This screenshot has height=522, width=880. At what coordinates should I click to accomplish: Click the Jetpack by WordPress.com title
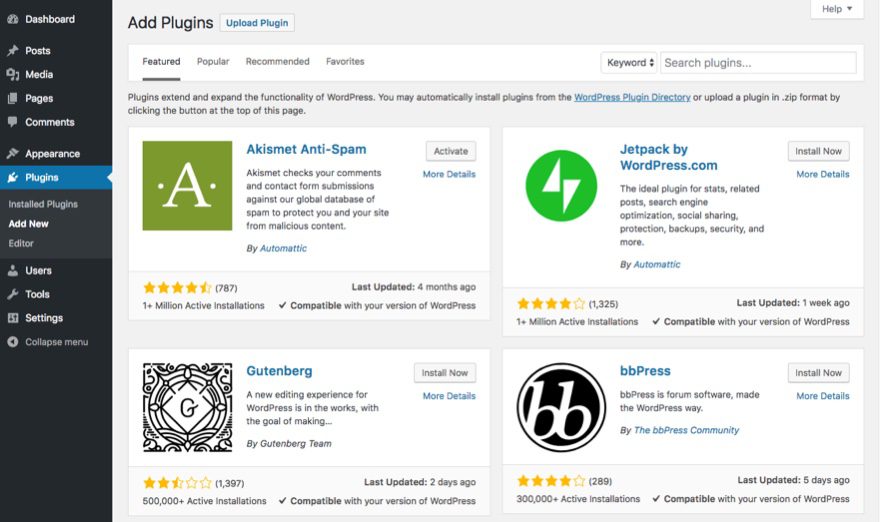668,157
